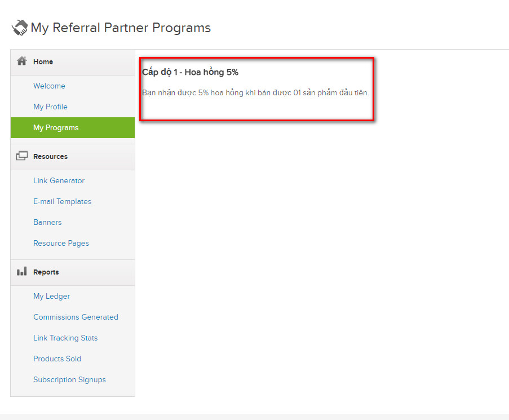View Link Tracking Stats

65,338
